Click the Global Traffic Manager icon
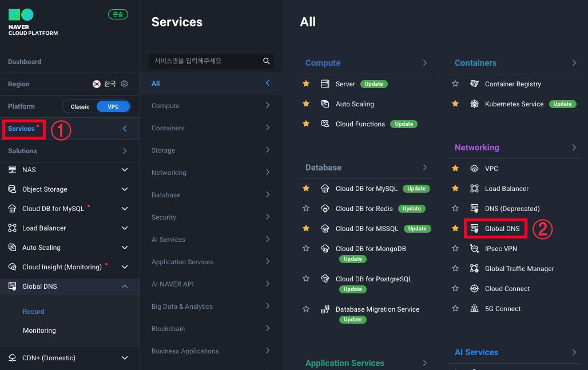The height and width of the screenshot is (370, 588). 474,268
